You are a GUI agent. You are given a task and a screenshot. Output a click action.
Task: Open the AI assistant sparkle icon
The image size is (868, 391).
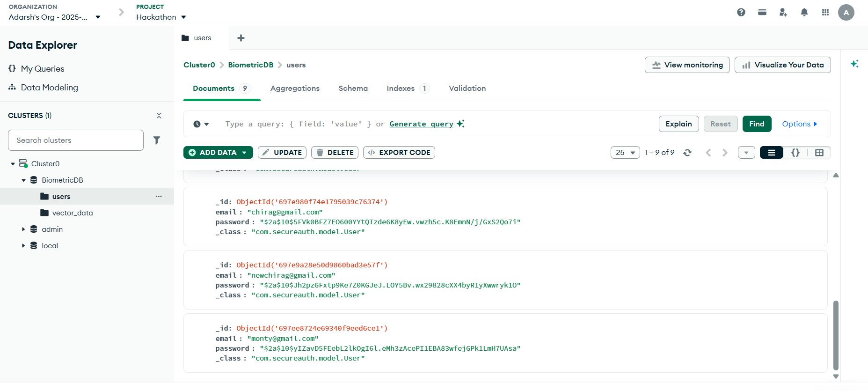[854, 64]
